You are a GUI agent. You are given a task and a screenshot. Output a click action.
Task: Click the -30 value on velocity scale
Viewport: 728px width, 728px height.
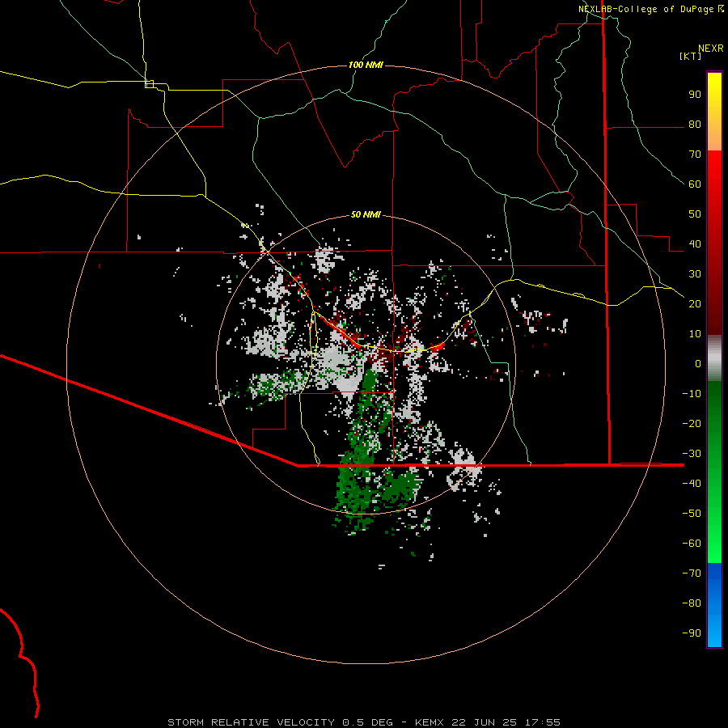(692, 454)
